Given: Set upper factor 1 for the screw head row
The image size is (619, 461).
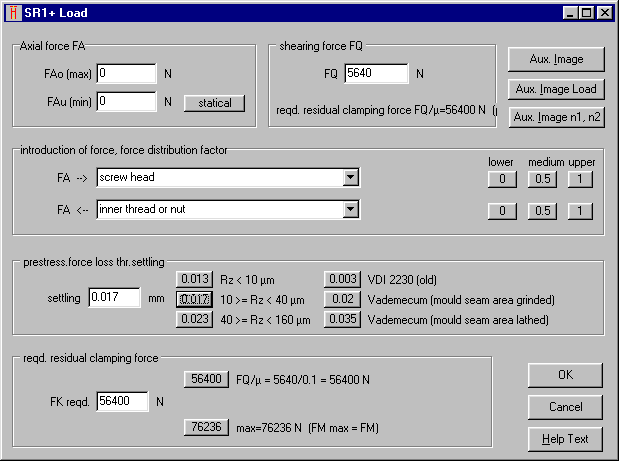Looking at the screenshot, I should point(581,179).
